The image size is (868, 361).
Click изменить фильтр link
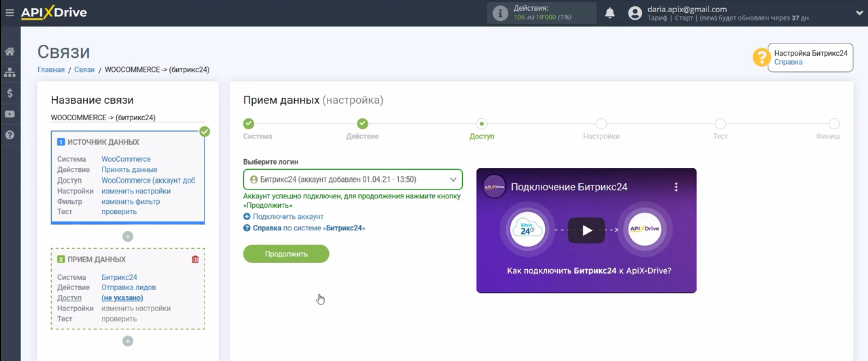click(x=130, y=202)
